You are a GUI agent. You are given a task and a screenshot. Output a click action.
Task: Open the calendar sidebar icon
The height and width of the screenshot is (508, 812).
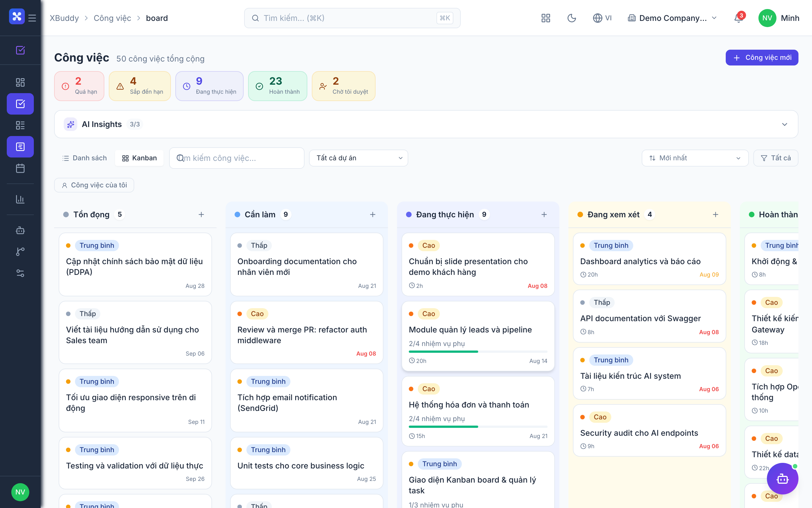coord(21,168)
